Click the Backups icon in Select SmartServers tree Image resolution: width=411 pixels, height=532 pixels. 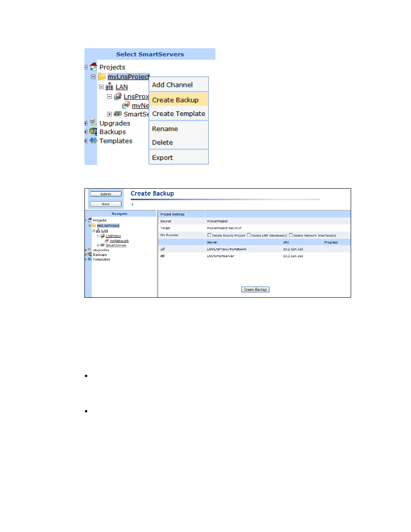pos(93,132)
